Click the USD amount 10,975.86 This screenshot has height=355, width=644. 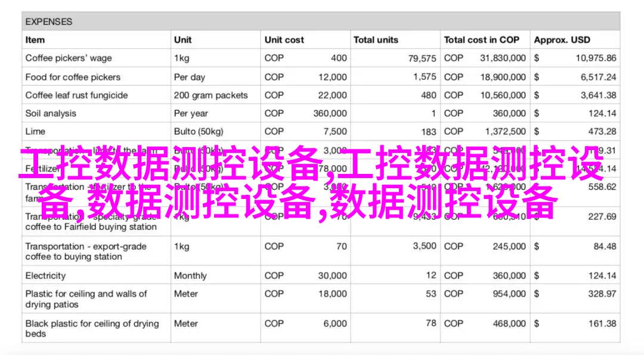pos(596,58)
